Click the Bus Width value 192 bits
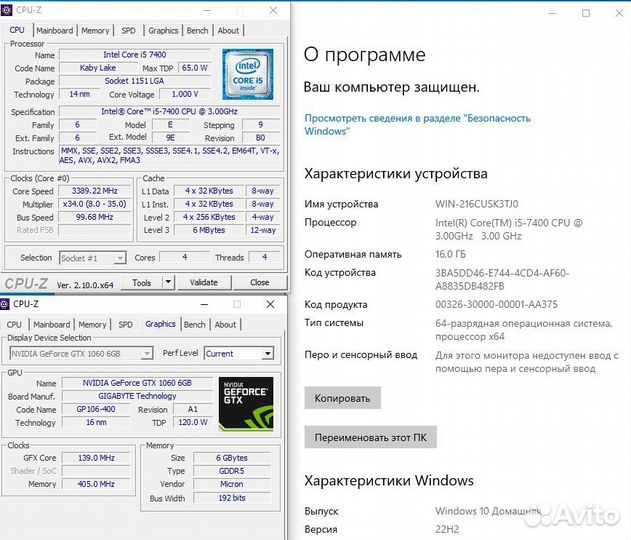Image resolution: width=631 pixels, height=540 pixels. (232, 498)
